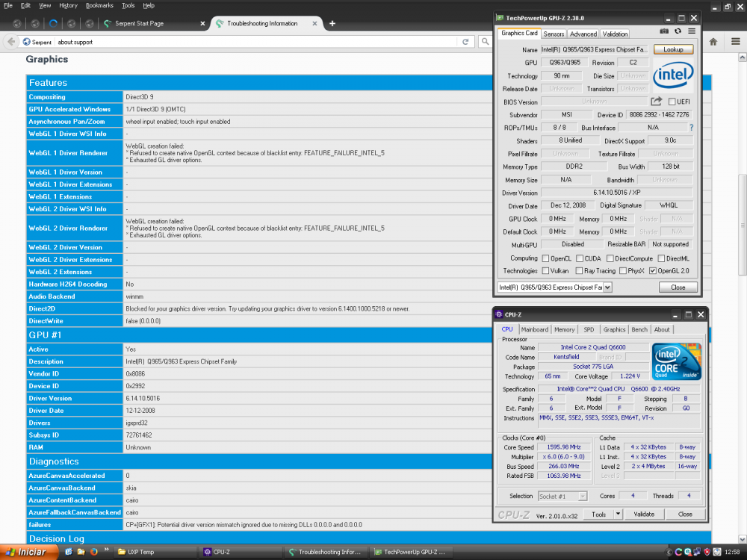Open a new browser tab

point(332,23)
